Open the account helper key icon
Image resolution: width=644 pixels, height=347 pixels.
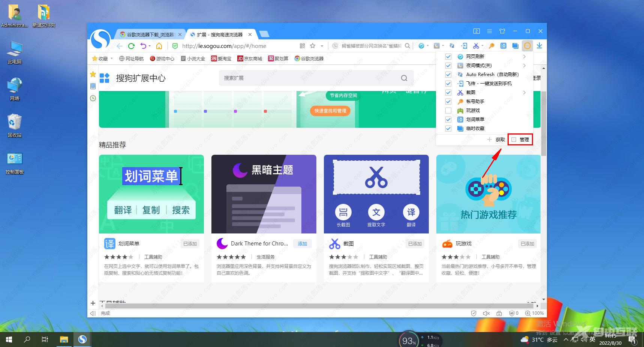[491, 46]
